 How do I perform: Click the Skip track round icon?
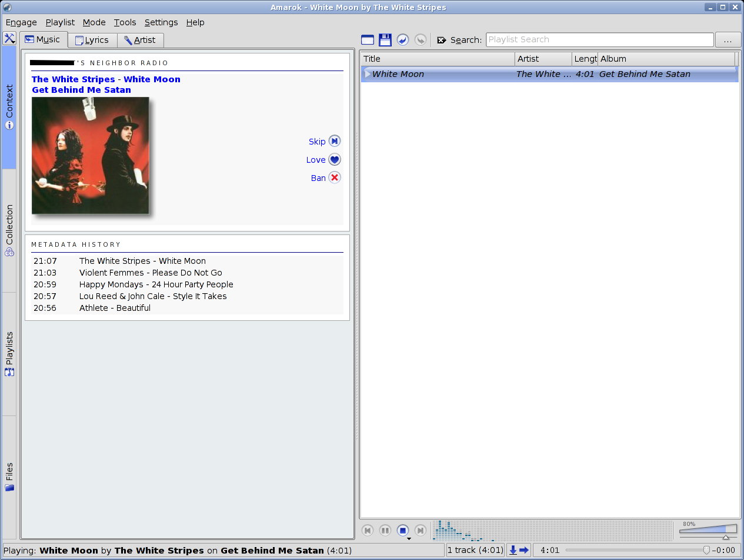pyautogui.click(x=335, y=141)
